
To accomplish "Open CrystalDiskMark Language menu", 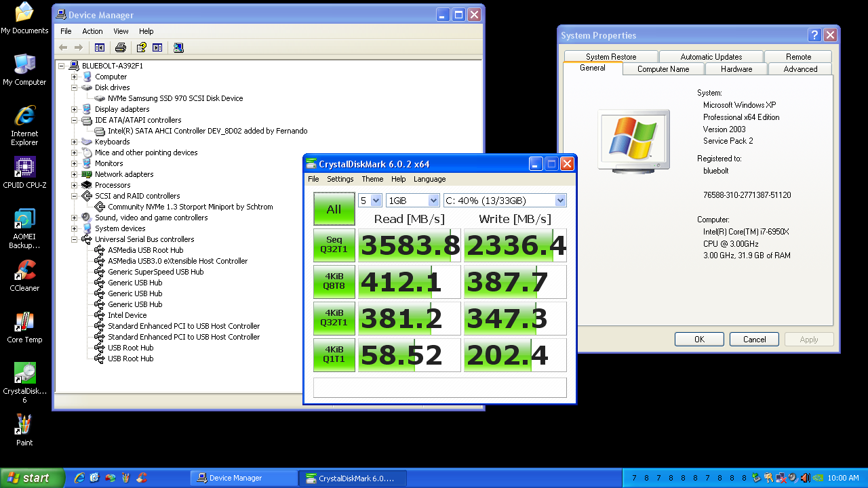I will click(x=430, y=179).
